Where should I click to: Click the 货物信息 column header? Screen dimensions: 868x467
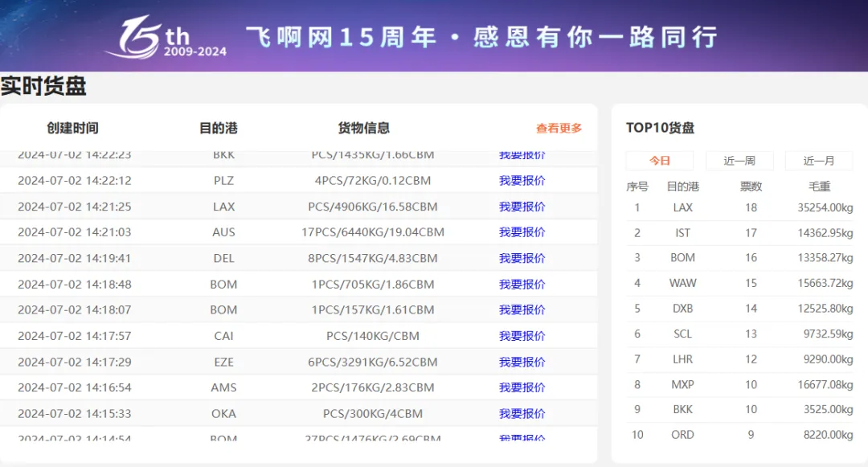click(364, 129)
